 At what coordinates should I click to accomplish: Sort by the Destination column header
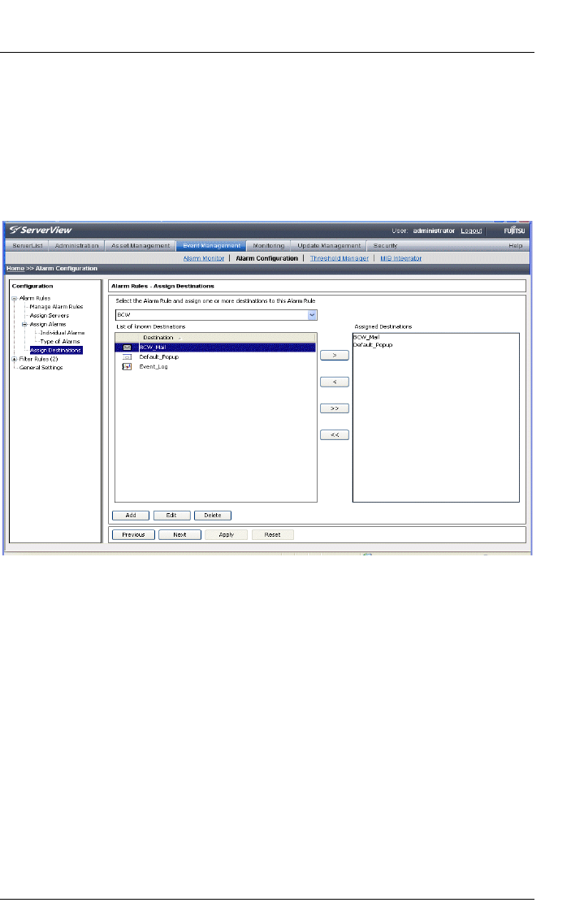coord(158,338)
